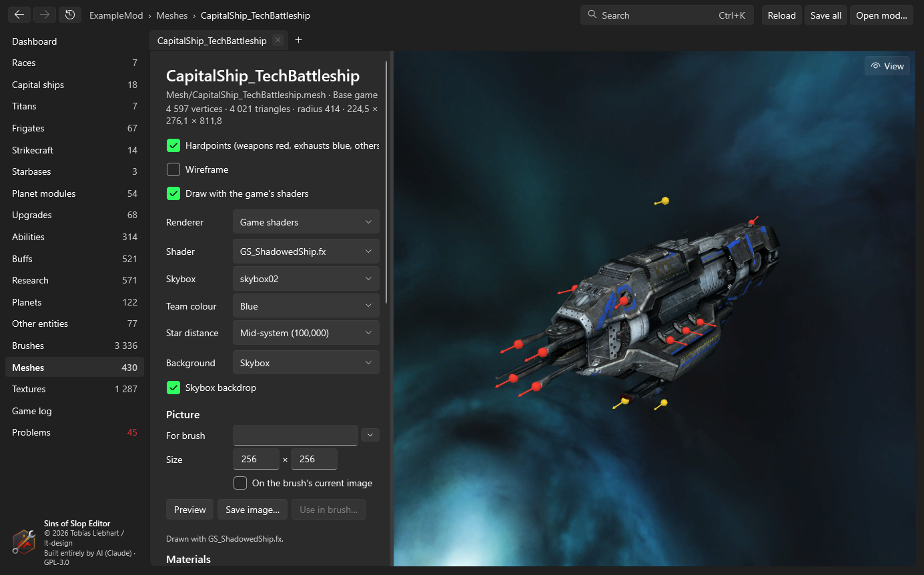Viewport: 924px width, 575px height.
Task: Click the Save image... button
Action: point(253,510)
